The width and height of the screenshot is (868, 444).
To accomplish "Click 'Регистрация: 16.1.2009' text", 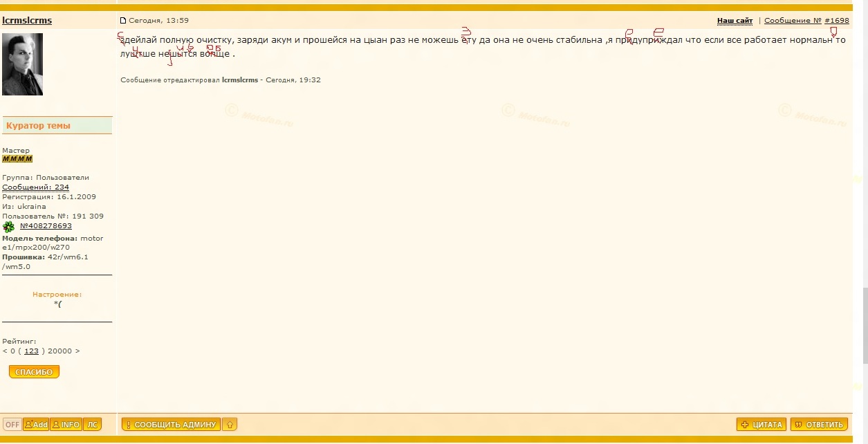I will 49,197.
